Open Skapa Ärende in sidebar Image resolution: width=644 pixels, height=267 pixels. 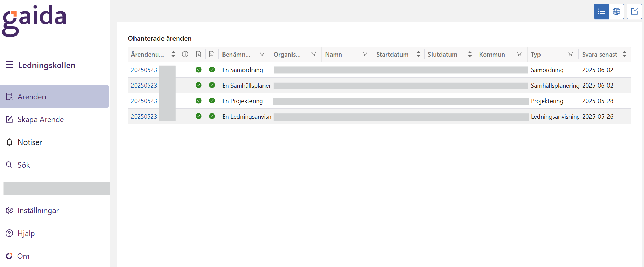[x=40, y=119]
